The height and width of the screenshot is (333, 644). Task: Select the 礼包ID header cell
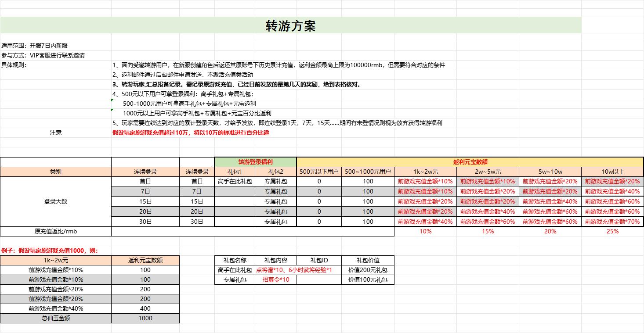click(319, 260)
